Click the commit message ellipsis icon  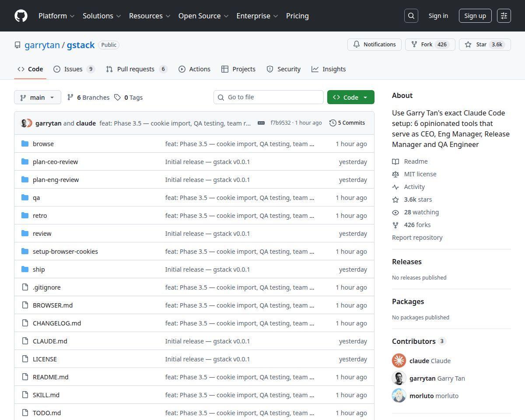(261, 123)
